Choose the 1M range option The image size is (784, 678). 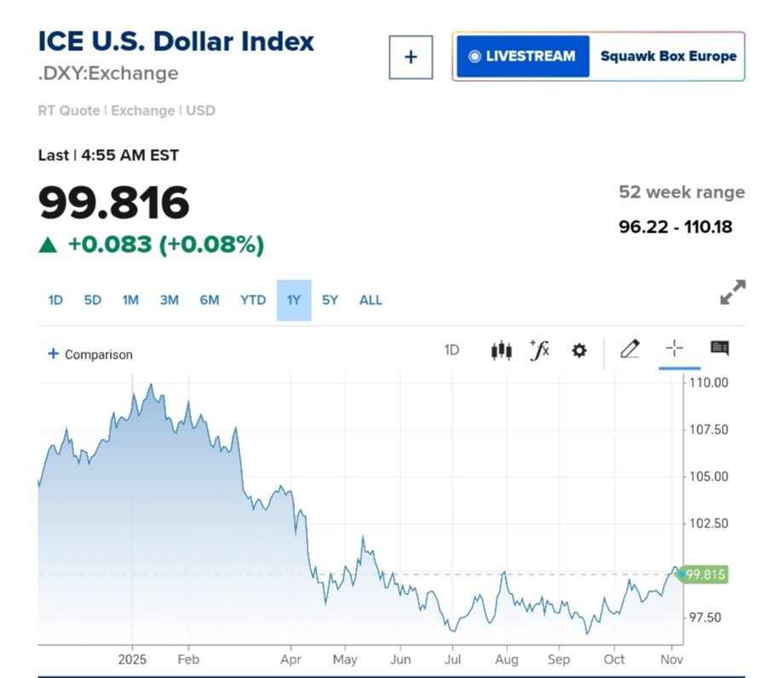(130, 300)
